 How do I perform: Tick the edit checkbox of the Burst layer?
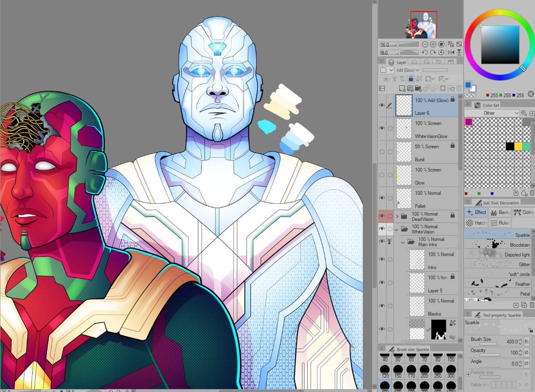(390, 152)
